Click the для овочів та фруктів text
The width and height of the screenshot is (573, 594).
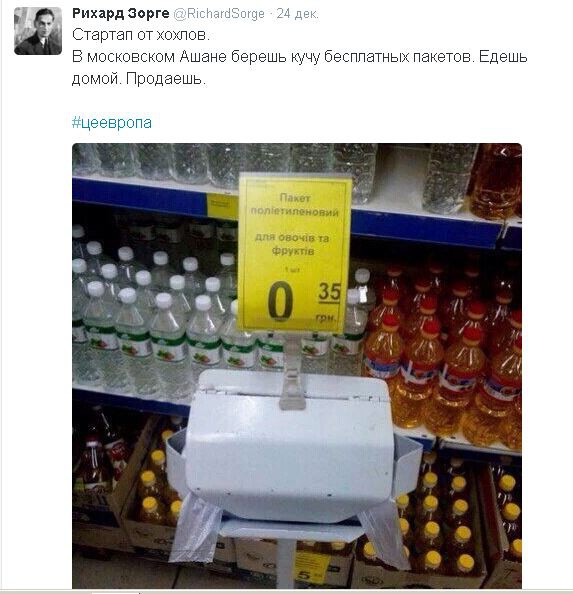tap(292, 244)
